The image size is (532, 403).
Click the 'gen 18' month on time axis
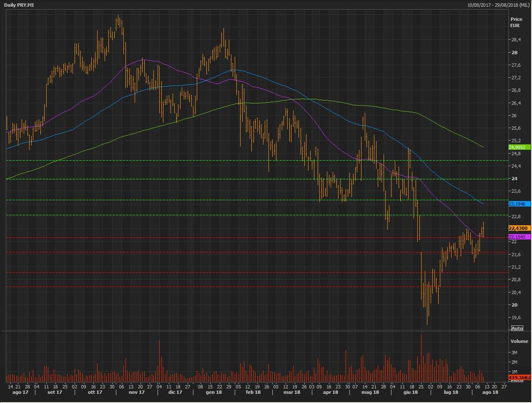(x=213, y=392)
